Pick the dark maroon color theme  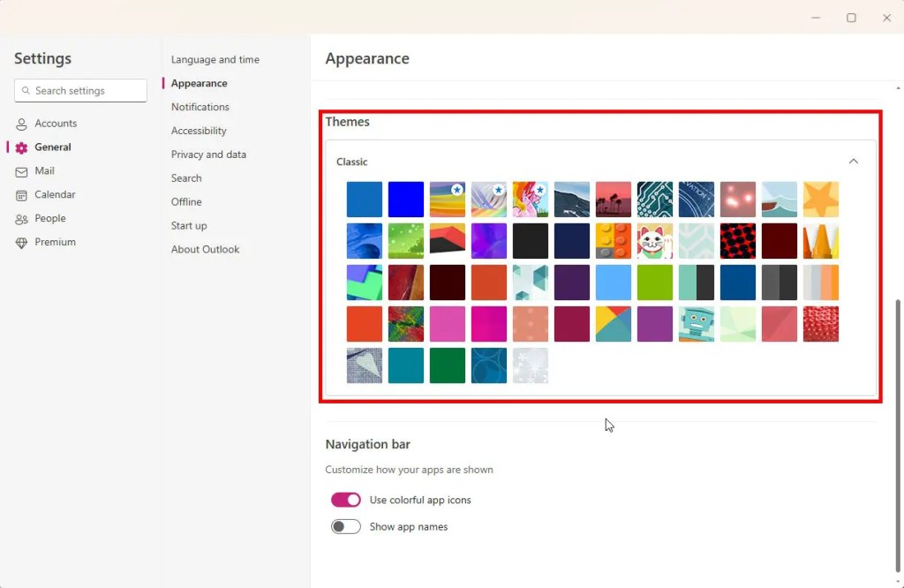coord(780,241)
